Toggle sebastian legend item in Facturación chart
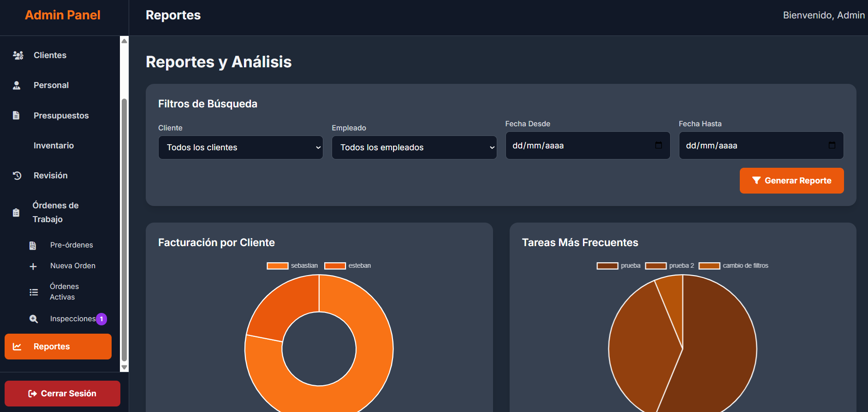Image resolution: width=868 pixels, height=412 pixels. (x=292, y=266)
